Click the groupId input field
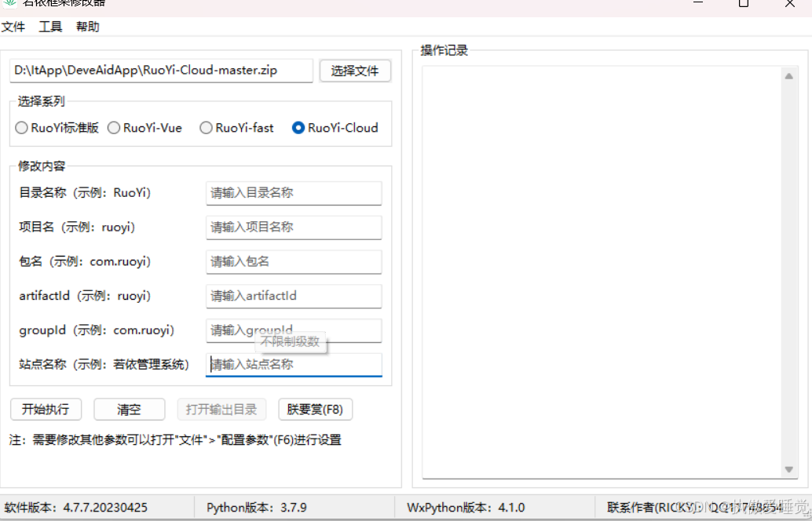This screenshot has height=521, width=812. point(294,330)
